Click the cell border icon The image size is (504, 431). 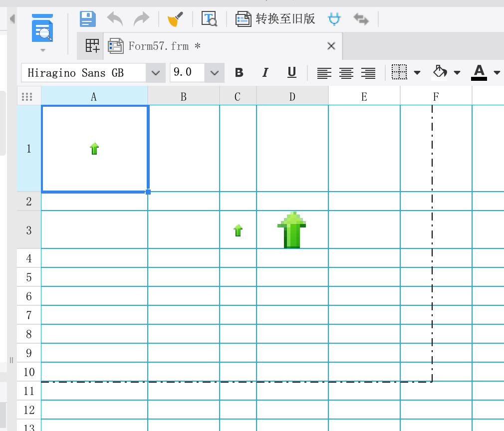[399, 72]
